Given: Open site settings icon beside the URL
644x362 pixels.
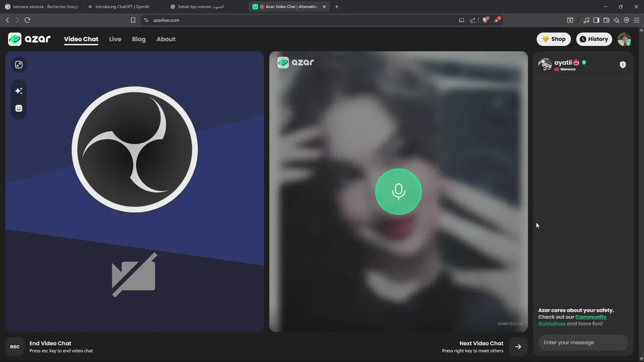Looking at the screenshot, I should pyautogui.click(x=146, y=20).
